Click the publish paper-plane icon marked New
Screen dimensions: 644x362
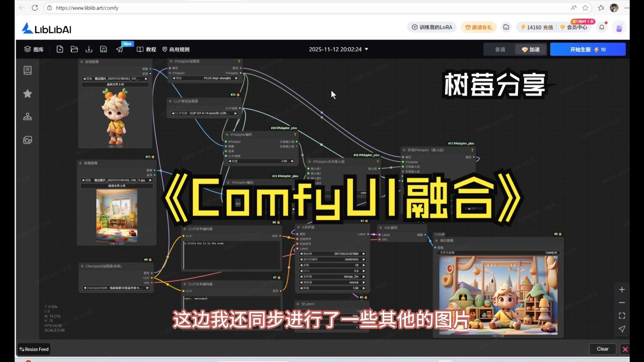tap(120, 49)
